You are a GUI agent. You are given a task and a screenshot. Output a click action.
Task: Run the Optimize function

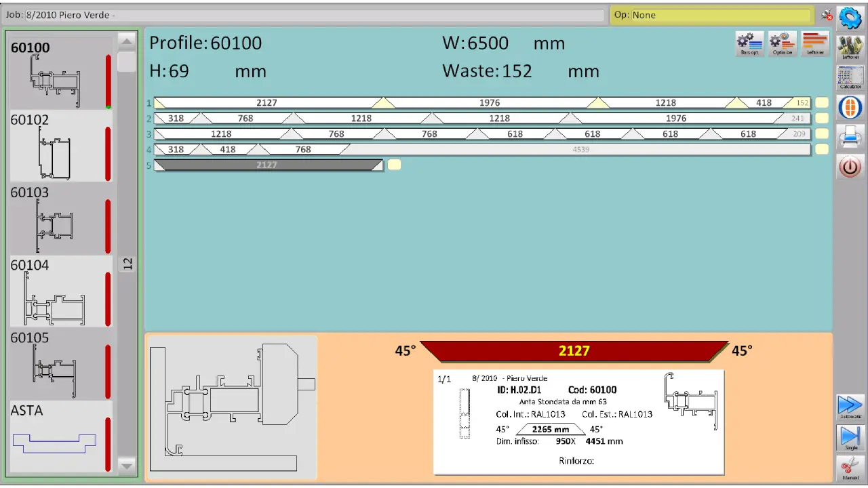click(782, 43)
